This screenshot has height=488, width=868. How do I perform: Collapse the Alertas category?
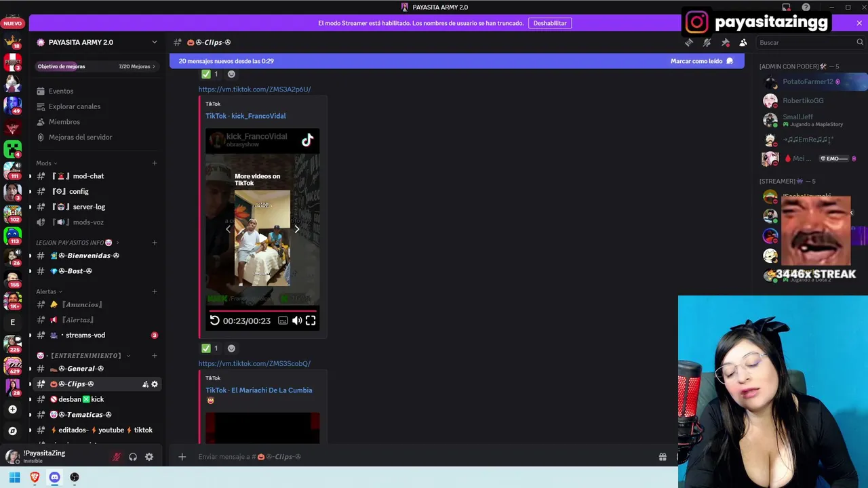click(49, 291)
